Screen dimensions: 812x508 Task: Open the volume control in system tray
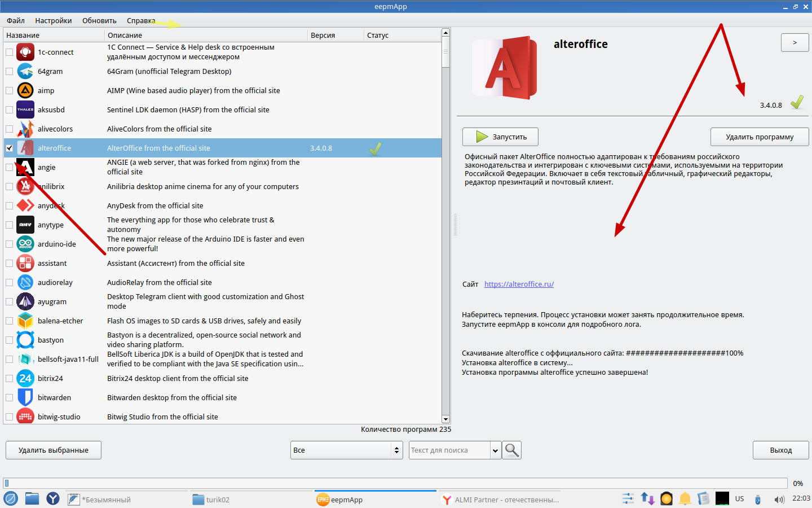click(x=779, y=499)
